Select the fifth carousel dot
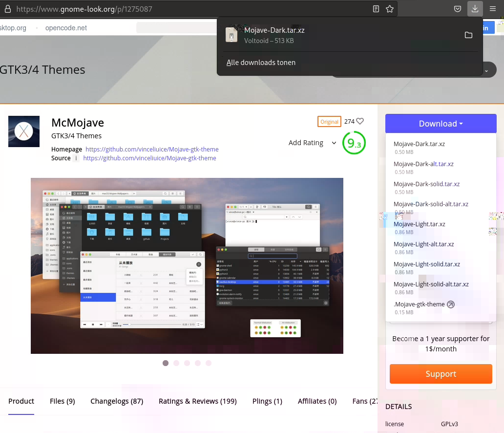The width and height of the screenshot is (504, 433). point(209,363)
